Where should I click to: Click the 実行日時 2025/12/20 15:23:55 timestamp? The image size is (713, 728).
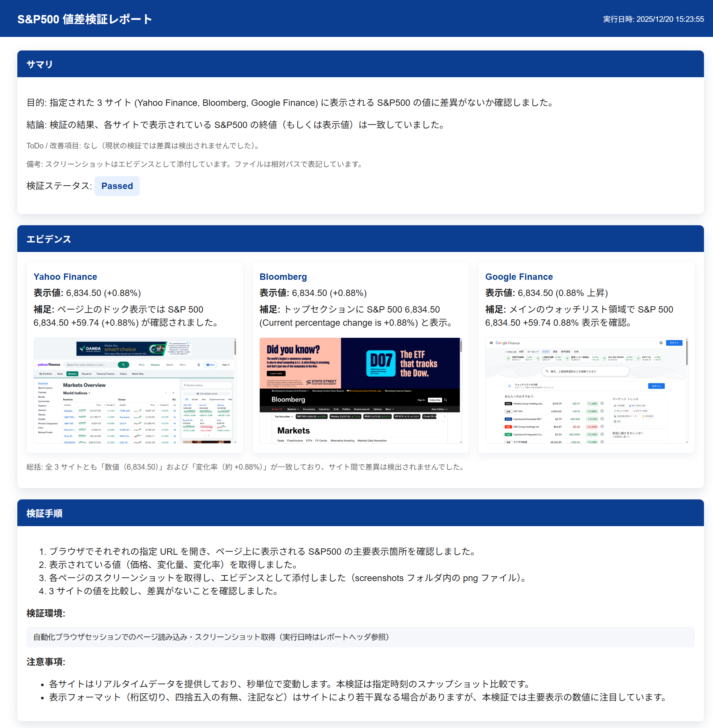pyautogui.click(x=653, y=19)
